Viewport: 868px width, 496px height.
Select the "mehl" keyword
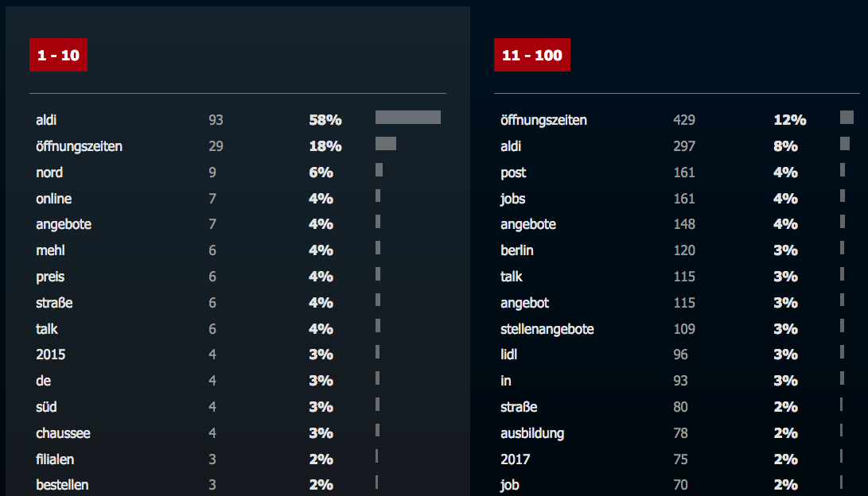coord(50,250)
